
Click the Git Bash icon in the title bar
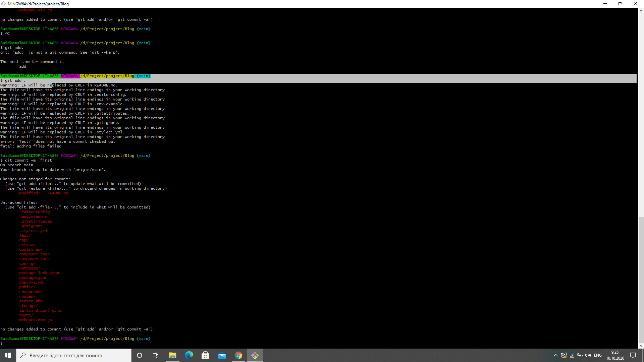[3, 4]
